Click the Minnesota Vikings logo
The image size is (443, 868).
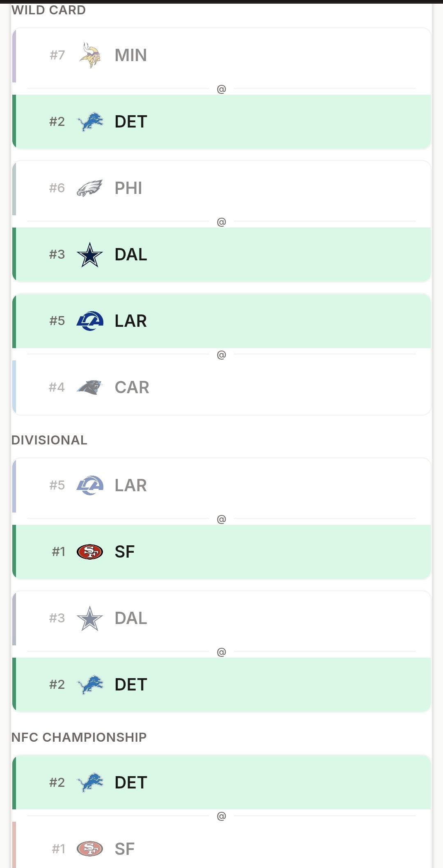[x=90, y=55]
